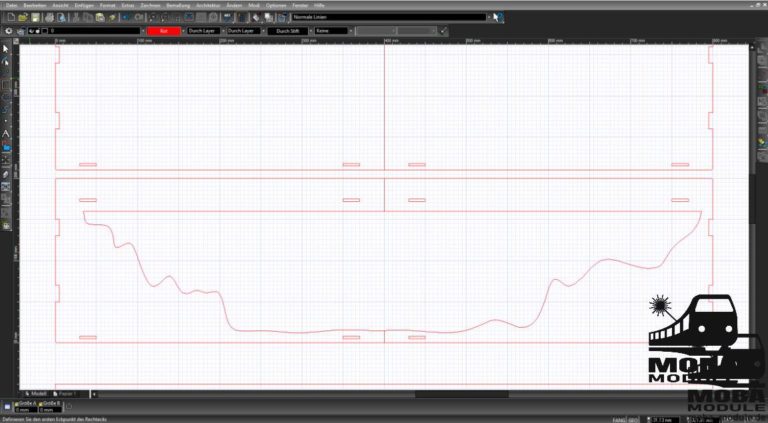Screen dimensions: 768x423
Task: Click the cursor icon right of line style box
Action: click(498, 18)
